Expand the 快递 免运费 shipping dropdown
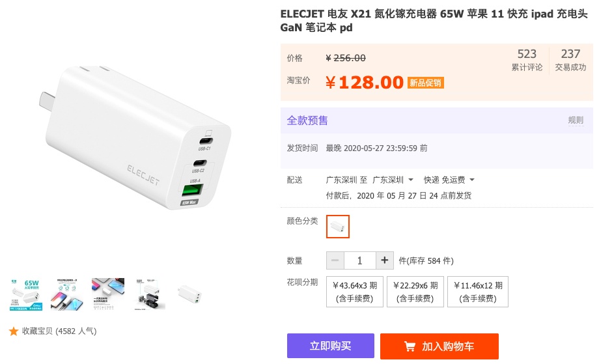The width and height of the screenshot is (599, 364). click(x=449, y=180)
